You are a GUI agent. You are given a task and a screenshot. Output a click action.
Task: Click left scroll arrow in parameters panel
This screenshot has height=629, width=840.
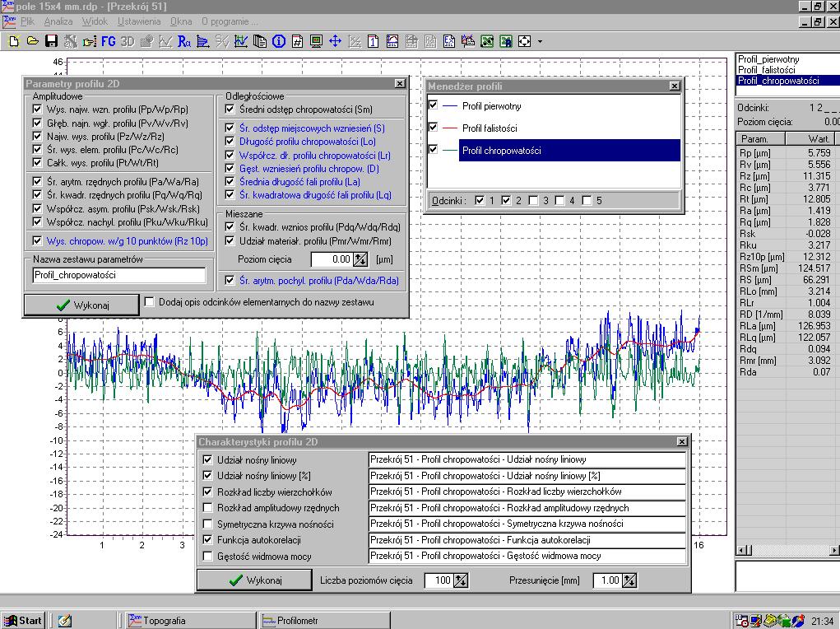click(x=742, y=550)
